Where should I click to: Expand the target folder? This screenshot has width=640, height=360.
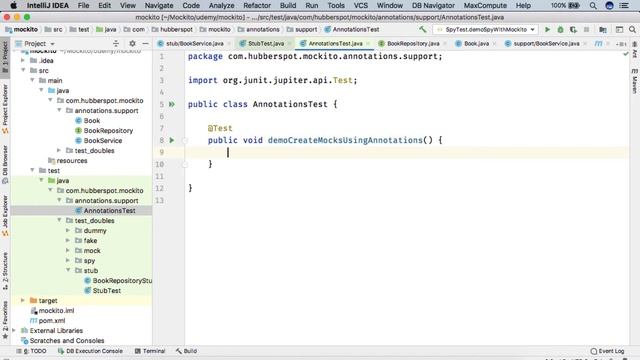tap(23, 300)
